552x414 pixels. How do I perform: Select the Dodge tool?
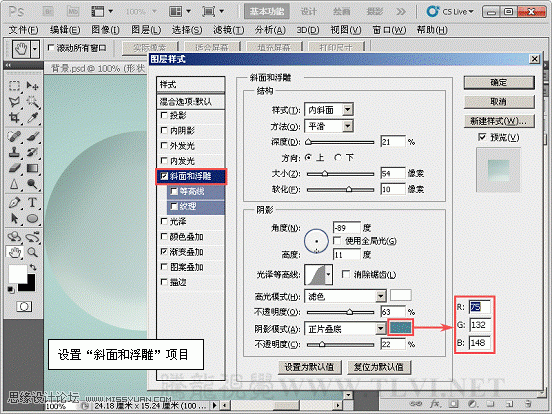click(x=32, y=184)
